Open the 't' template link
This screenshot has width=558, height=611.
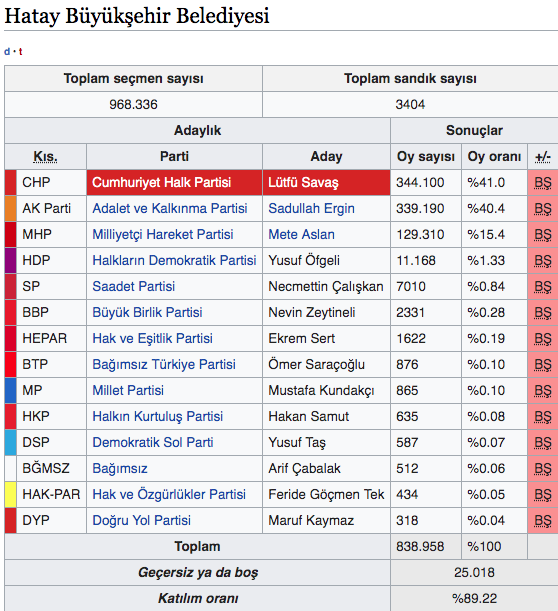click(20, 51)
